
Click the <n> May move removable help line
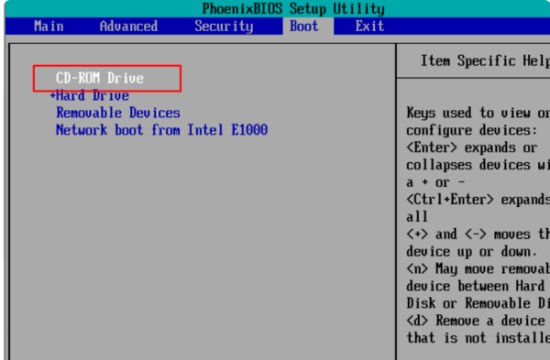(x=478, y=269)
